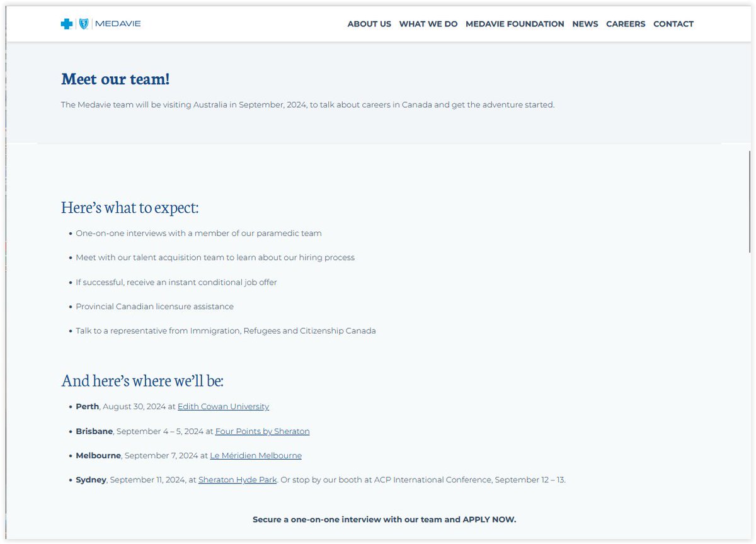Image resolution: width=756 pixels, height=544 pixels.
Task: Click the ACP International Conference text
Action: pyautogui.click(x=433, y=480)
